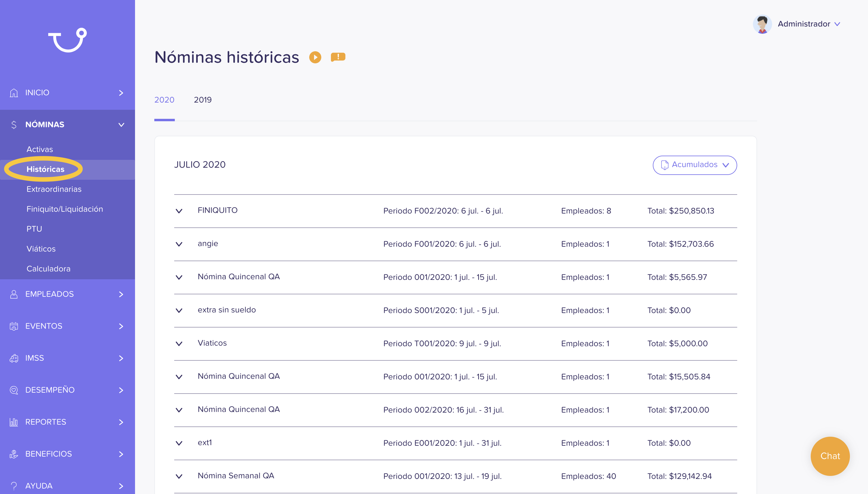This screenshot has height=494, width=868.
Task: Click the document icon in Acumulados button
Action: 665,165
